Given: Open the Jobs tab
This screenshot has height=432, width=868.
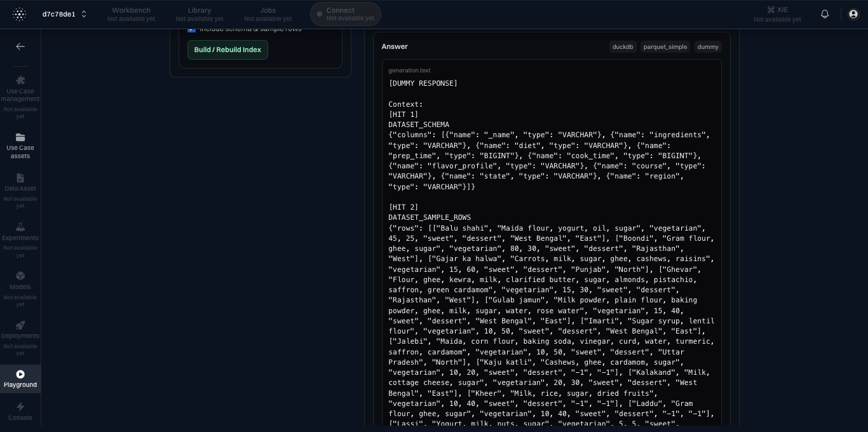Looking at the screenshot, I should click(x=268, y=14).
